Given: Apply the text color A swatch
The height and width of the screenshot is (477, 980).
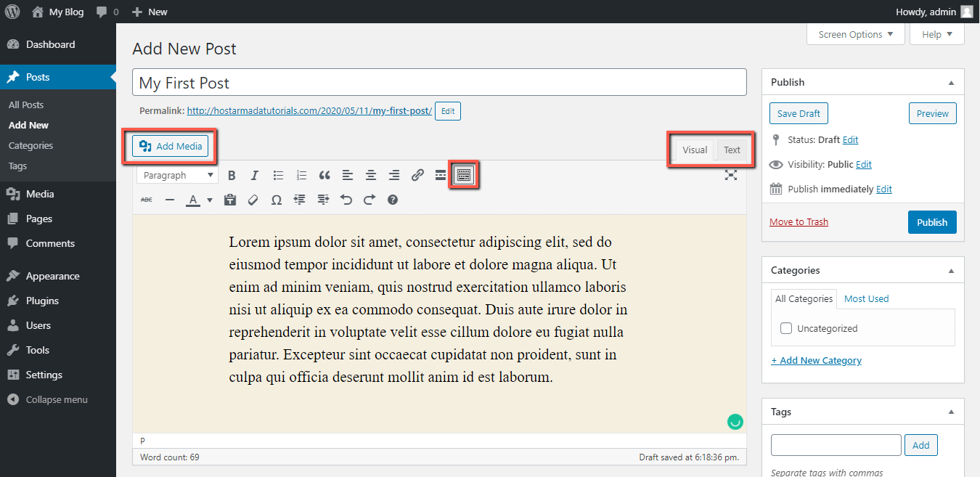Looking at the screenshot, I should click(192, 200).
